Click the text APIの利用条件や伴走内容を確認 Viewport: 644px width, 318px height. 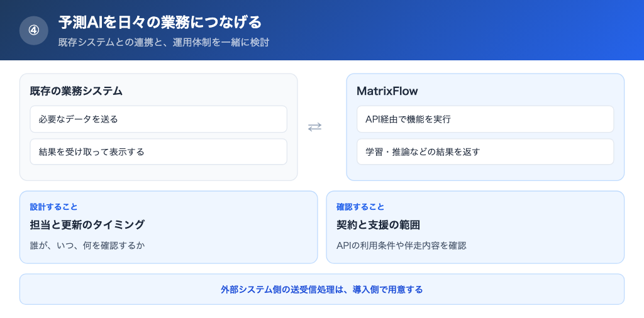coord(401,246)
